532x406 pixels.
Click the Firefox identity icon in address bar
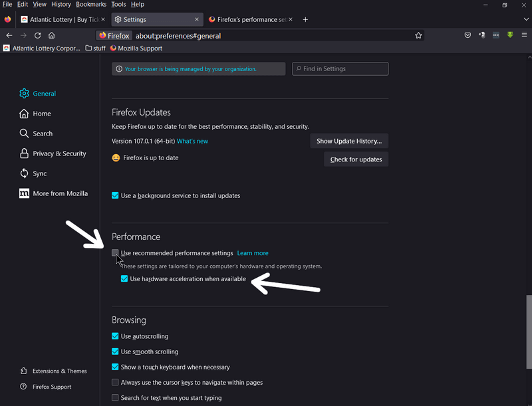114,36
